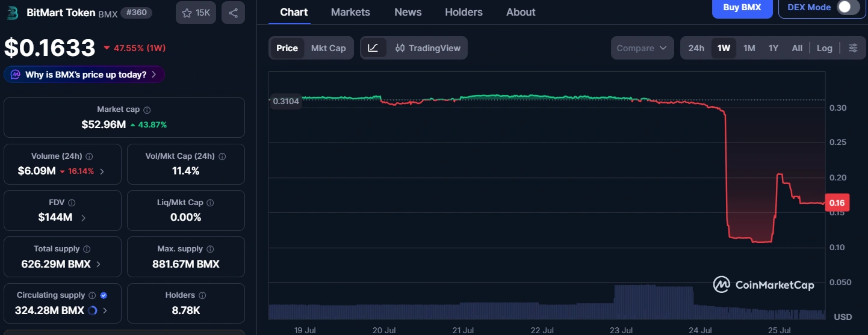Select Mkt Cap chart toggle
Screen dimensions: 868x335
[329, 48]
